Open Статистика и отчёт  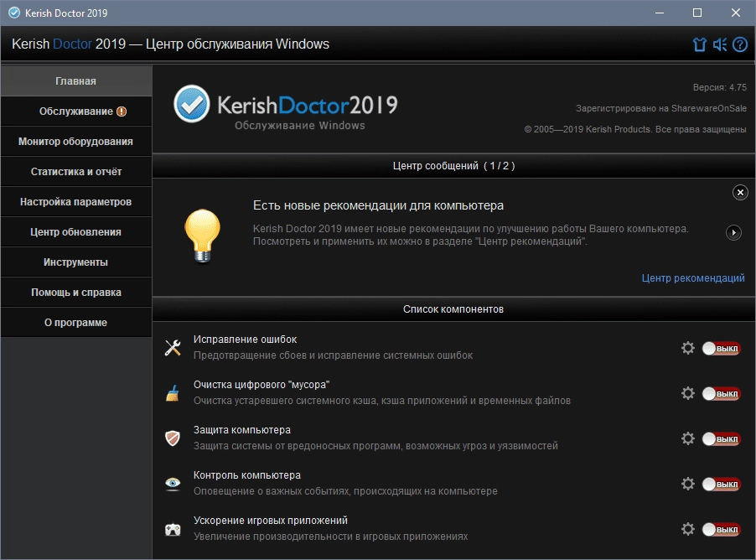coord(76,172)
